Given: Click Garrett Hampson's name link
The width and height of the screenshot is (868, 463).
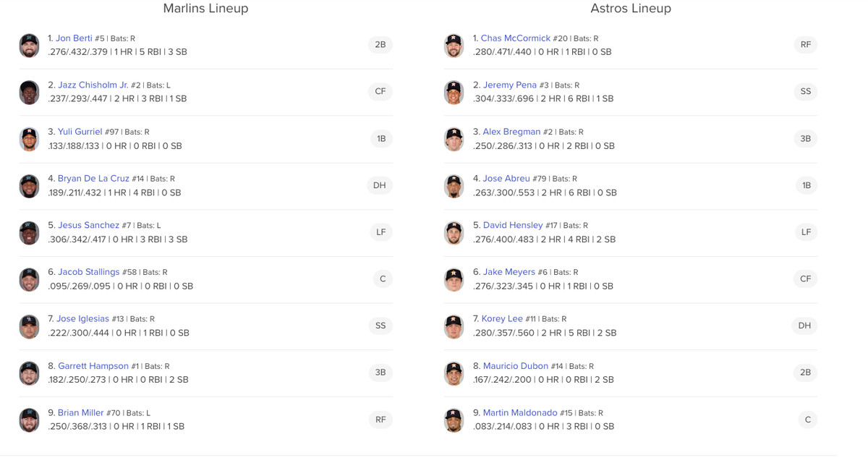Looking at the screenshot, I should [x=93, y=366].
